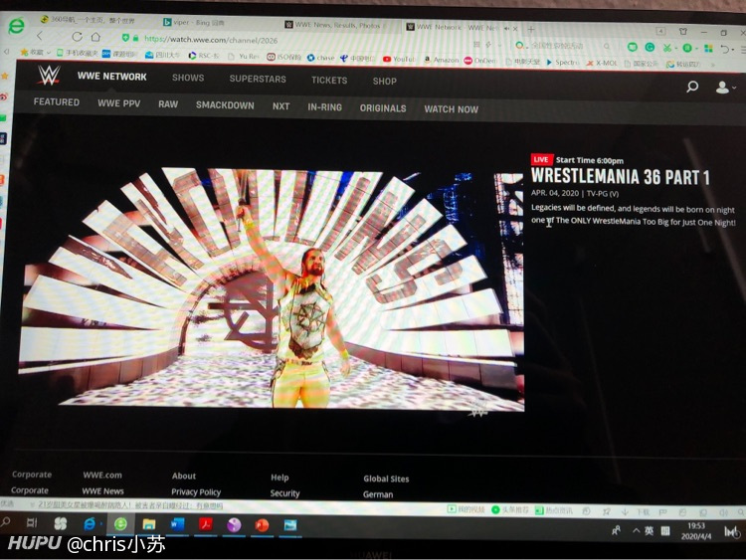The width and height of the screenshot is (746, 560).
Task: Open the X-MOL bookmark
Action: coord(602,63)
